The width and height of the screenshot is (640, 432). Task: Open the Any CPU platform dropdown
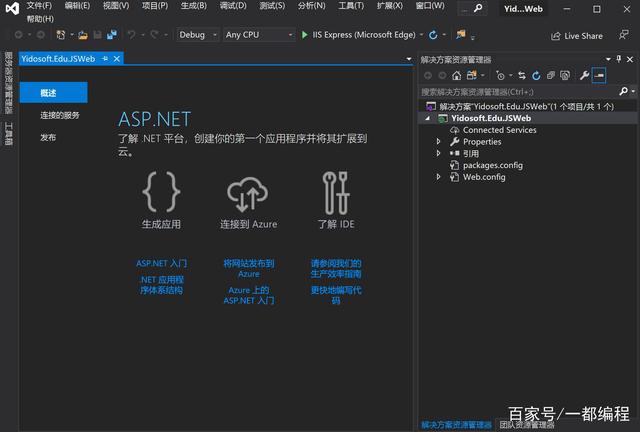[x=259, y=35]
